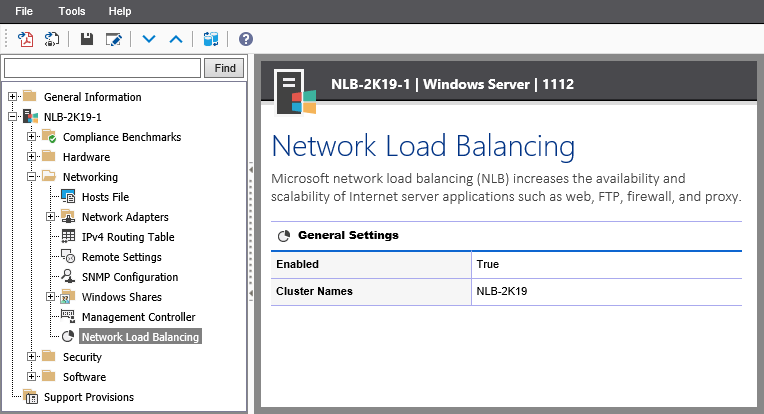Expand the Hardware folder node
Viewport: 764px width, 414px height.
click(x=32, y=156)
